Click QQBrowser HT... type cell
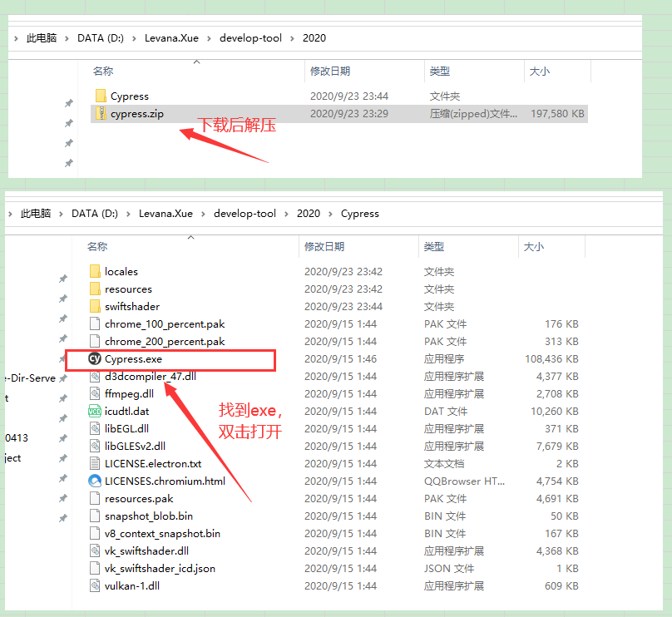The width and height of the screenshot is (672, 617). [464, 481]
